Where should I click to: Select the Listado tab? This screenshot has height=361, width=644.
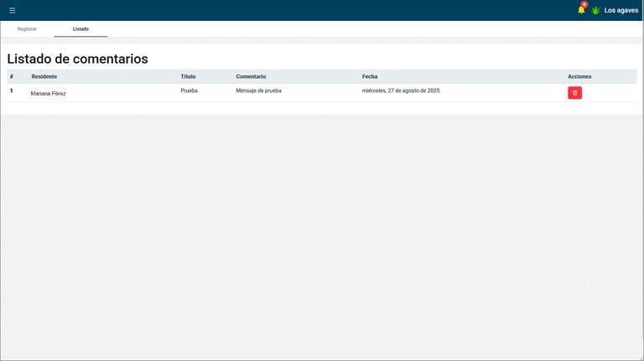coord(80,29)
